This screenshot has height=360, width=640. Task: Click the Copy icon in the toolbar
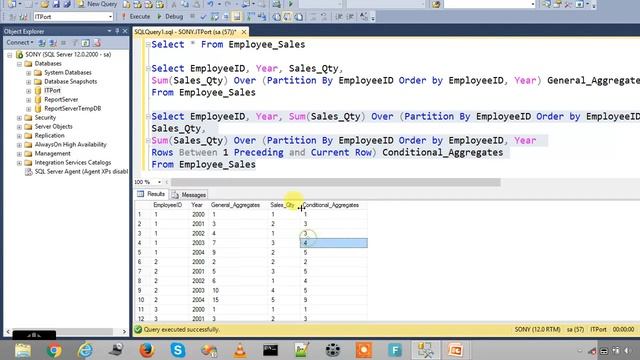(x=184, y=4)
